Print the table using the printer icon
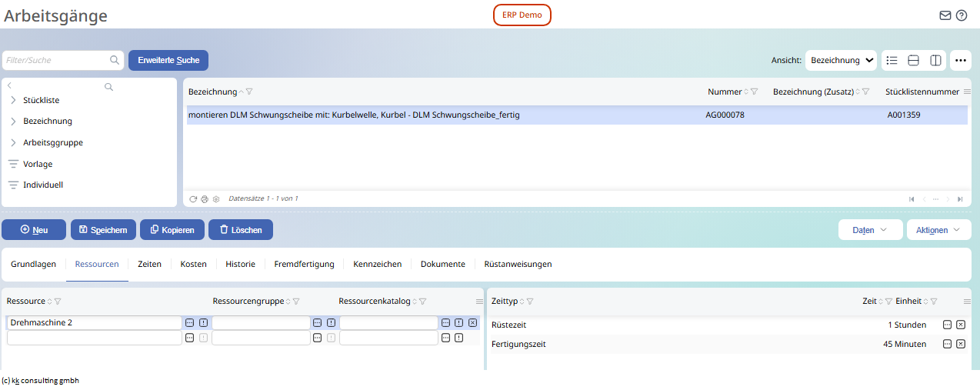The width and height of the screenshot is (980, 390). (x=205, y=198)
